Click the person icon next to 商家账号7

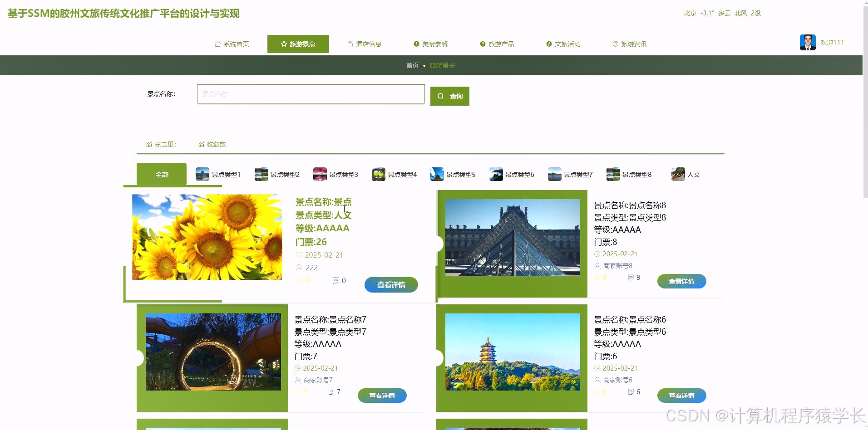tap(297, 380)
